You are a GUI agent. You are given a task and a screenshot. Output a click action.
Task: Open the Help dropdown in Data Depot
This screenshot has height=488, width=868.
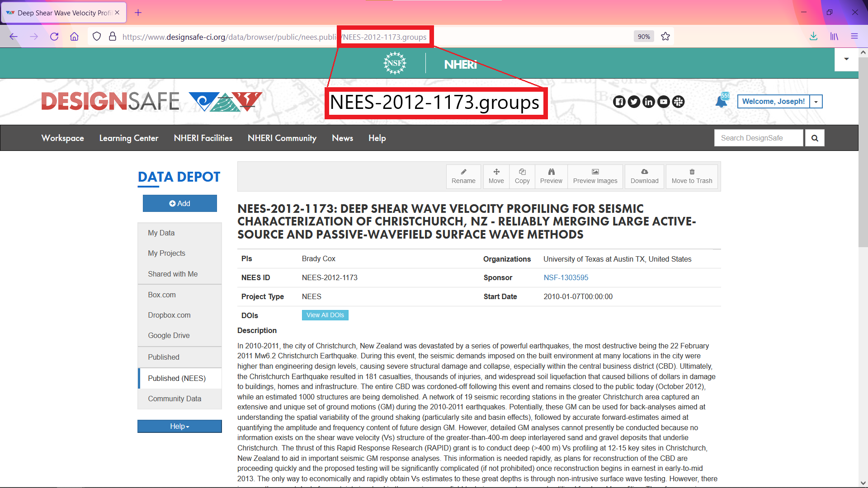(x=179, y=426)
